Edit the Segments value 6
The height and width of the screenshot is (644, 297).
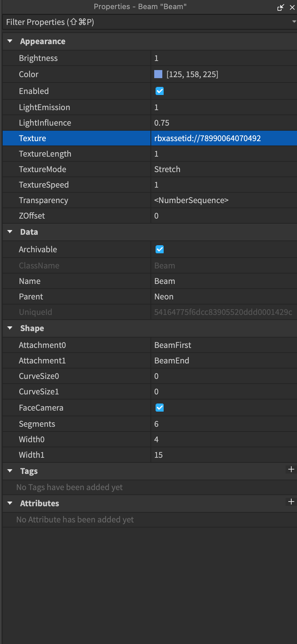tap(224, 424)
